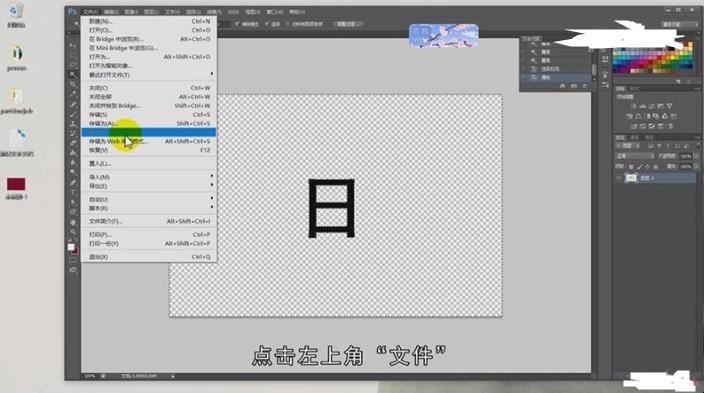This screenshot has width=704, height=393.
Task: Choose Save As with Shift+Ctrl+S
Action: pos(149,123)
